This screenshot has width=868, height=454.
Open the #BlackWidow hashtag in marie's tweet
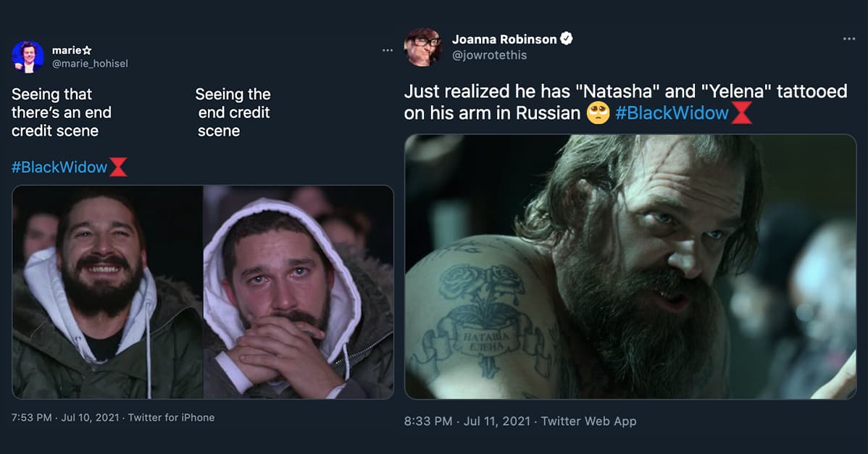59,168
